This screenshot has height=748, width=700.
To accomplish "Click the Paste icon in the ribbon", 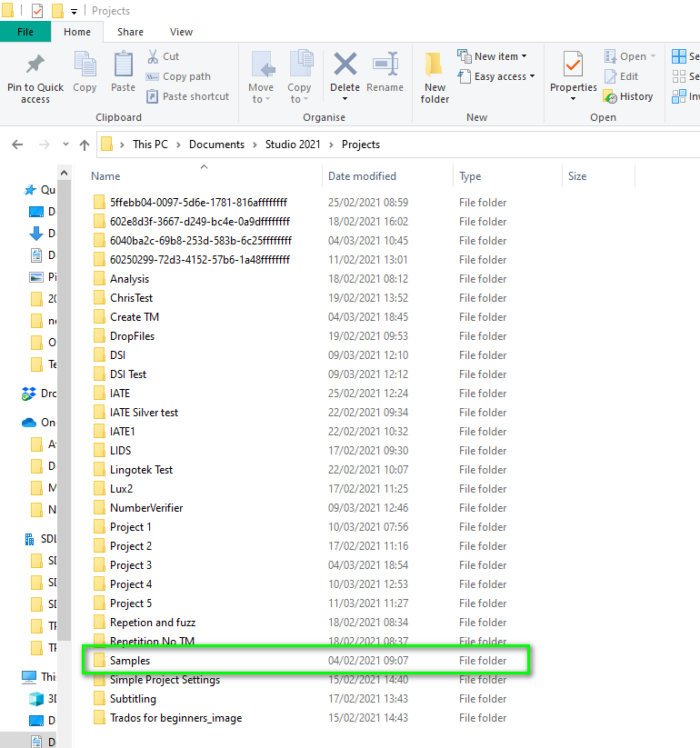I will click(x=123, y=66).
